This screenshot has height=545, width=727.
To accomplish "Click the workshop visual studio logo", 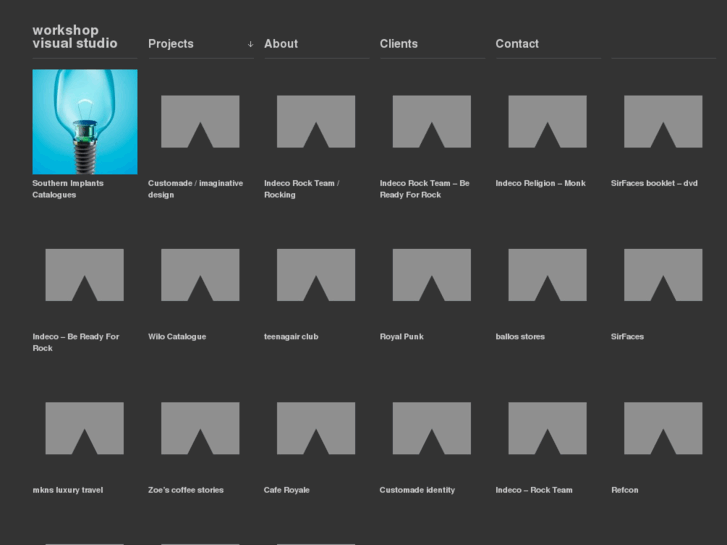I will pyautogui.click(x=75, y=37).
